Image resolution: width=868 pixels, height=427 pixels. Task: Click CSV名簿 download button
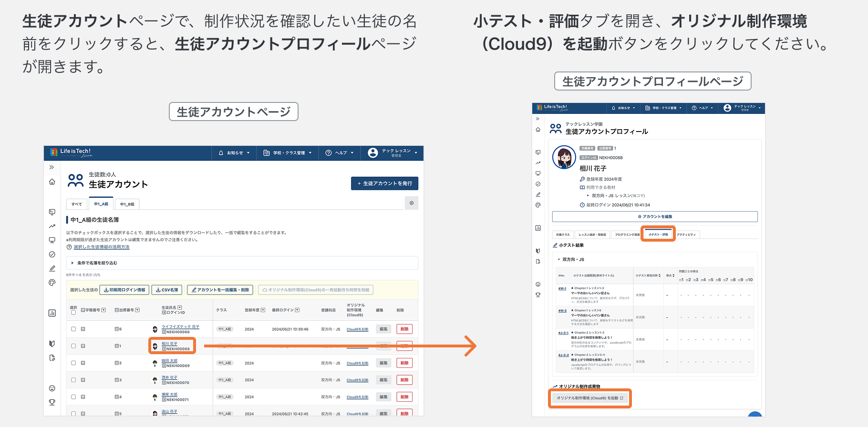[167, 290]
